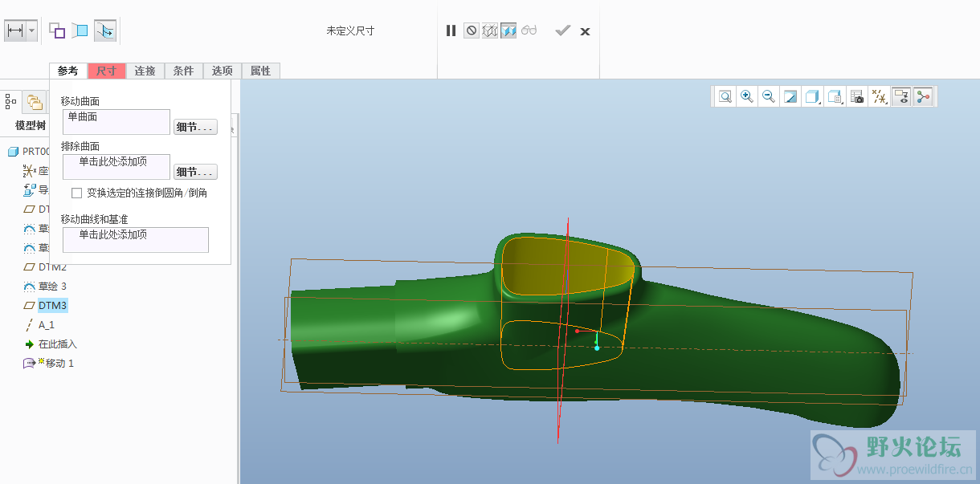Toggle the annotation display eye icon
The width and height of the screenshot is (980, 484).
click(x=901, y=97)
